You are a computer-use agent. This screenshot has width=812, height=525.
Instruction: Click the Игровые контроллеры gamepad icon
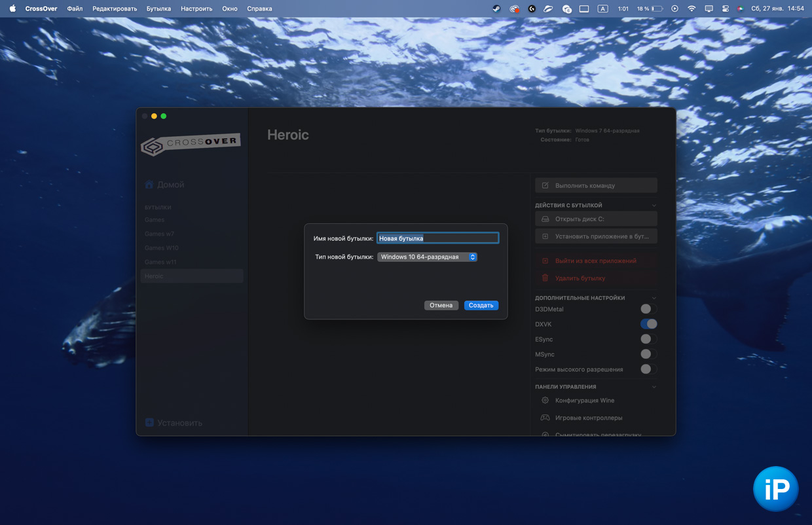click(x=545, y=418)
